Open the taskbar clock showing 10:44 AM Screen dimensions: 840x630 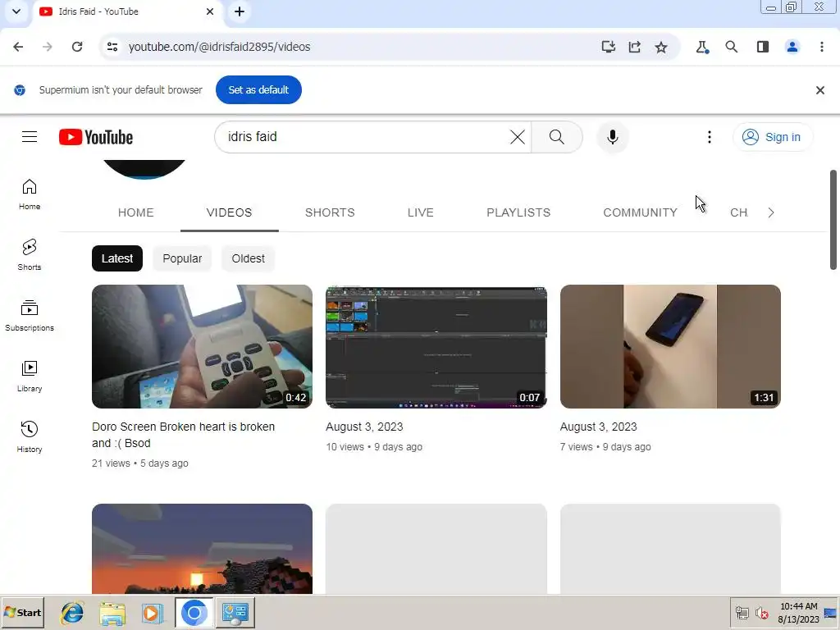799,613
